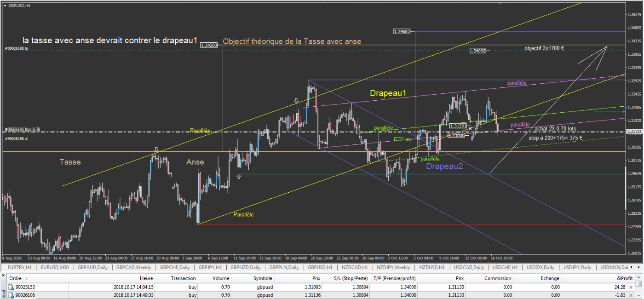Click the time cell 2018.10.17 14:04:15

[x=133, y=287]
